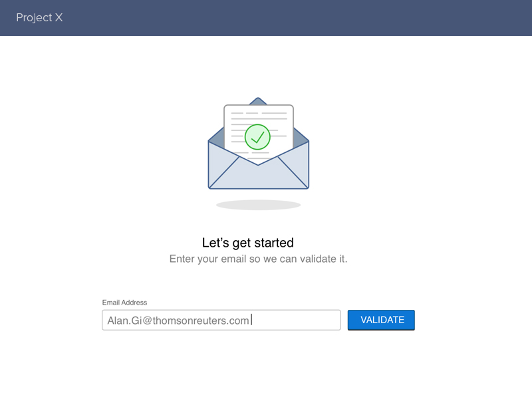Place the cursor on "Alan.Gi" in the email field

124,321
